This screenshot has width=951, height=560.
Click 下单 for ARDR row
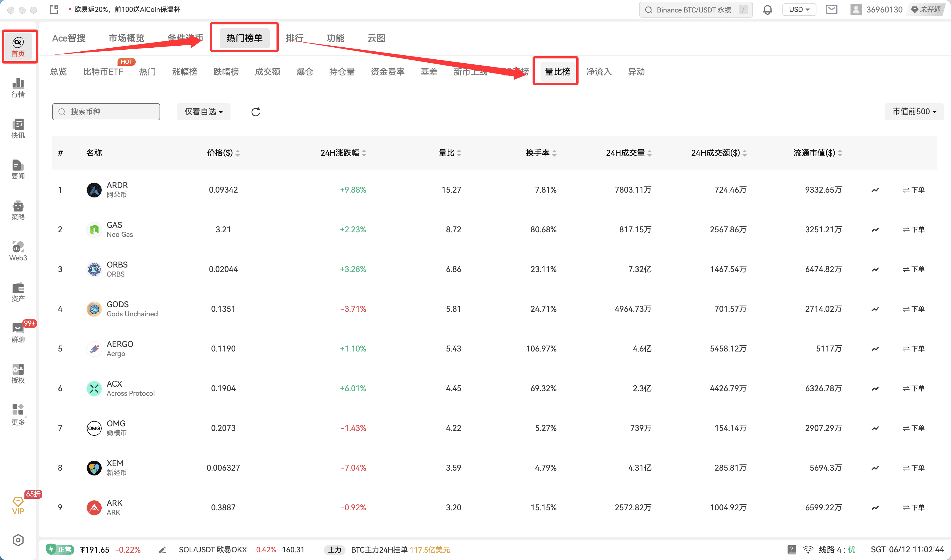pyautogui.click(x=913, y=190)
